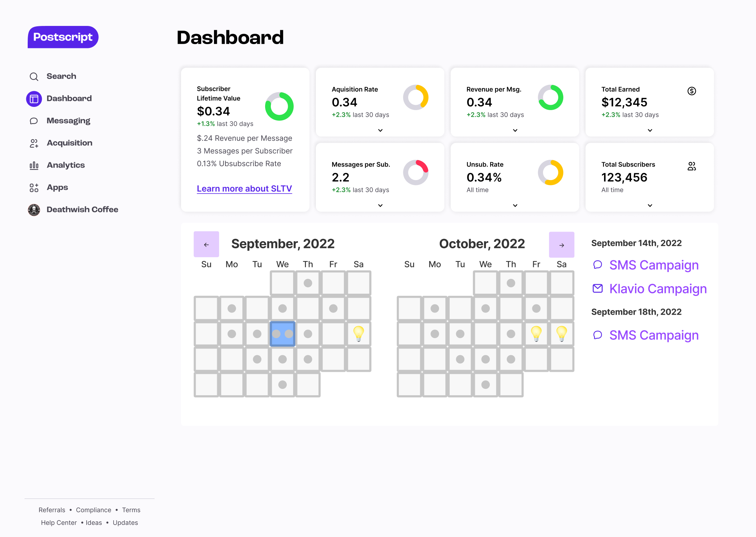756x537 pixels.
Task: Expand the Total Subscribers card chevron
Action: point(650,206)
